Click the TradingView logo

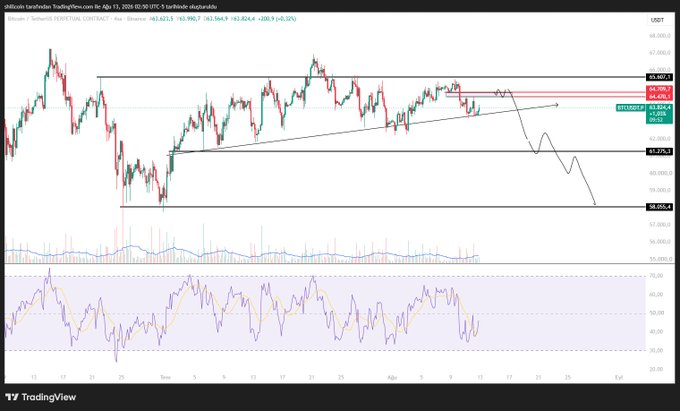[x=40, y=397]
